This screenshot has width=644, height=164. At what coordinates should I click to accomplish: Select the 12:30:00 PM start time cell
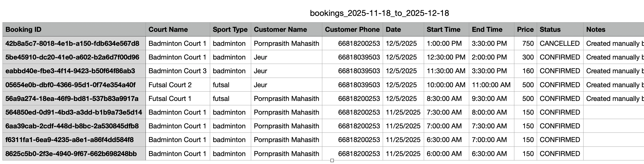point(446,57)
